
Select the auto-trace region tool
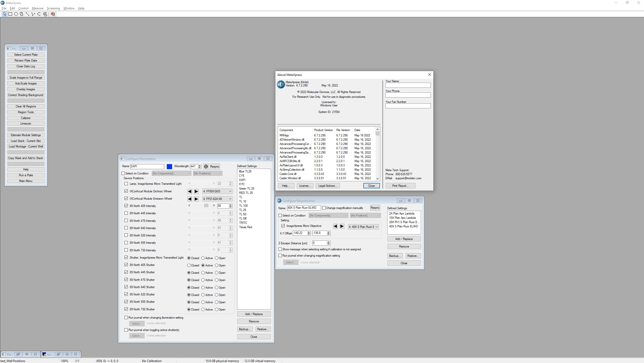(45, 14)
